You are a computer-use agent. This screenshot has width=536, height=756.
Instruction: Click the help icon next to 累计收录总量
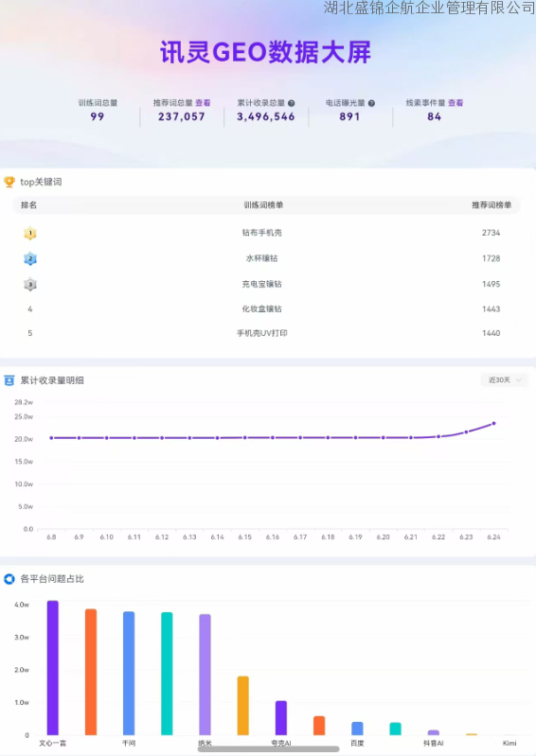[x=292, y=103]
